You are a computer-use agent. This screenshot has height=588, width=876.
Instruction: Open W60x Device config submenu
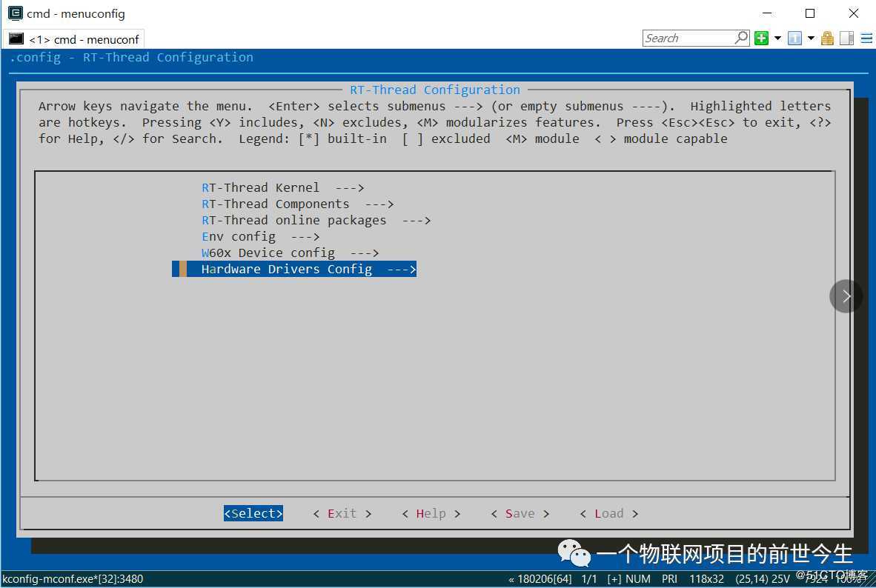[x=290, y=253]
